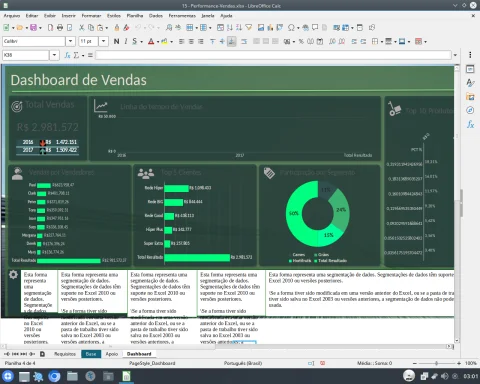Screen dimensions: 480x384
Task: Select the Clone formatting brush icon
Action: (117, 28)
